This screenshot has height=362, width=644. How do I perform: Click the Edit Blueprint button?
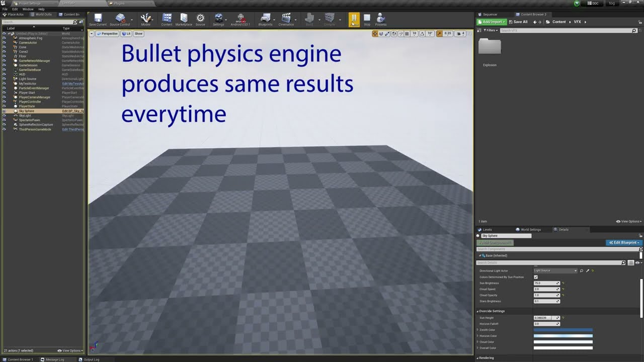click(x=624, y=243)
